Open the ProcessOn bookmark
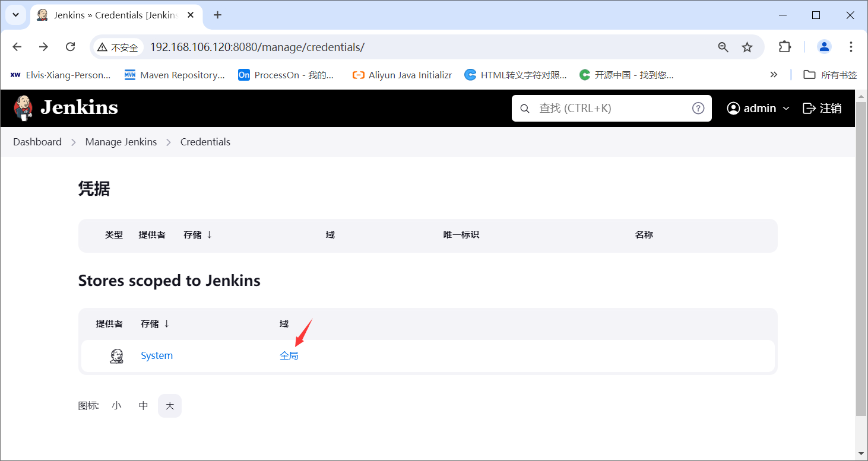868x461 pixels. (x=286, y=75)
